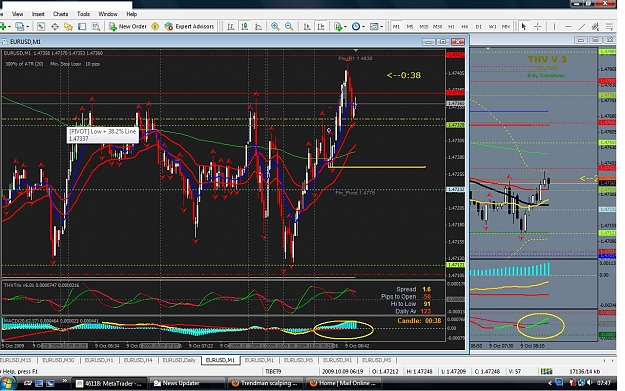Select the arrow cursor tool
This screenshot has width=625, height=391.
point(524,27)
